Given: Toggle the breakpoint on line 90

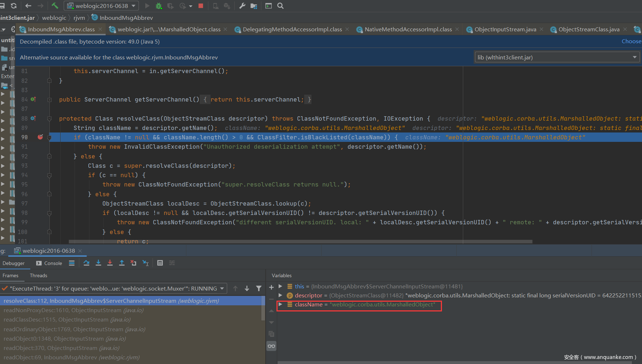Looking at the screenshot, I should tap(40, 137).
